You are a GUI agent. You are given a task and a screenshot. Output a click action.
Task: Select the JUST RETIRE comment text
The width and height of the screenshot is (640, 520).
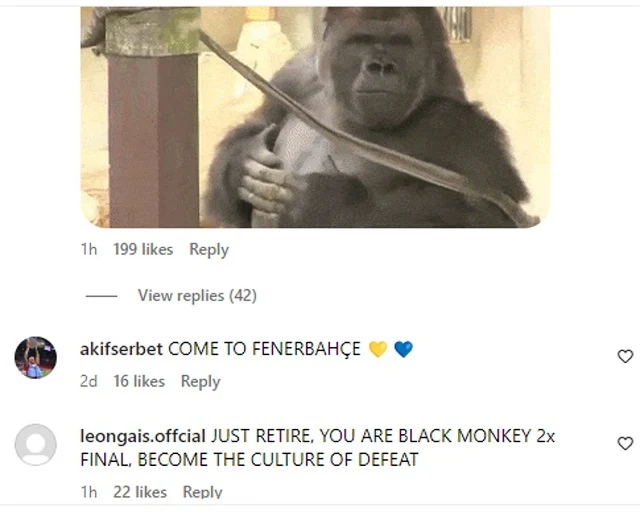coord(318,448)
